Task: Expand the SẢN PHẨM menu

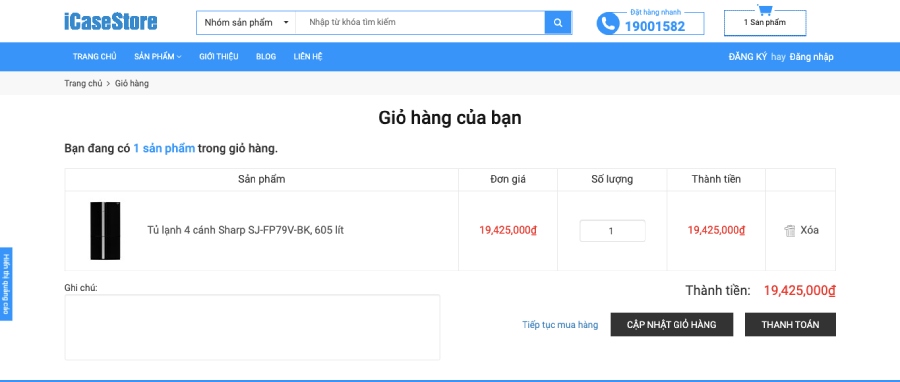Action: coord(158,56)
